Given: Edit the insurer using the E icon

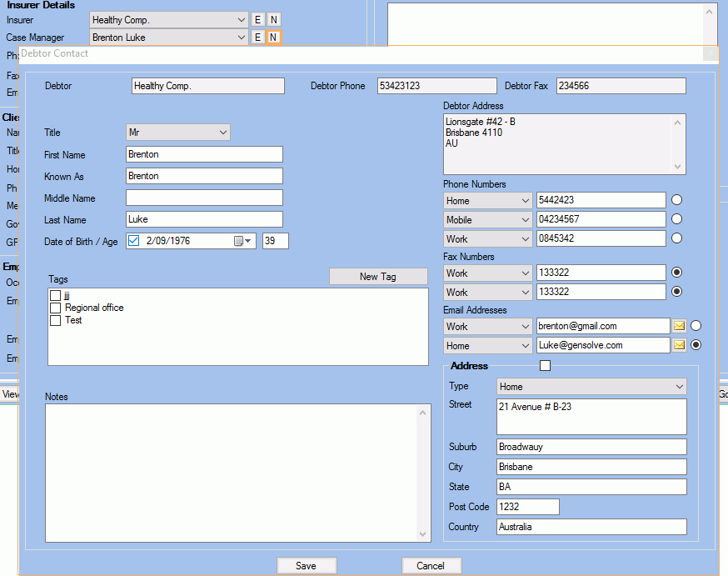Looking at the screenshot, I should [257, 19].
